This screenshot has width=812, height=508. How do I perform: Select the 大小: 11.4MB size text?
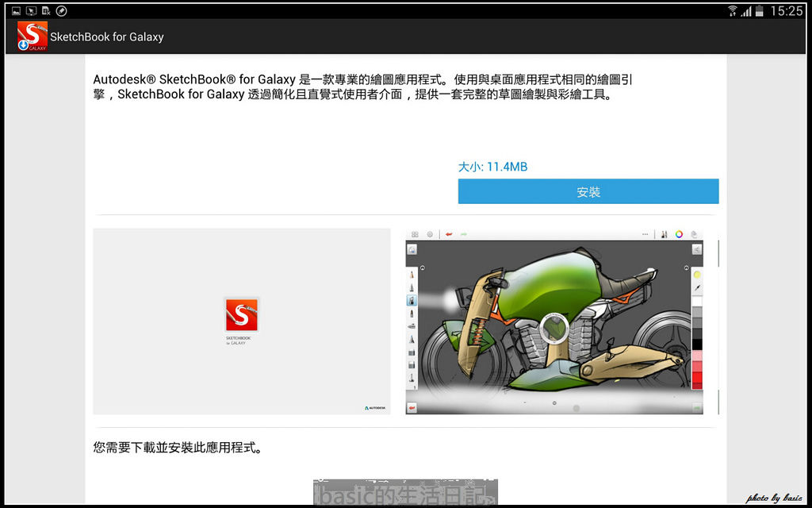click(x=493, y=167)
